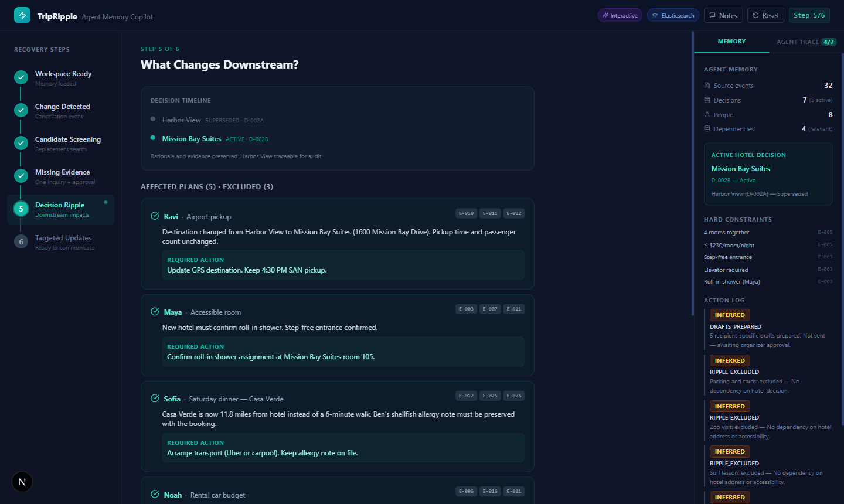Open evidence tag E-010
Viewport: 844px width, 504px height.
(x=467, y=213)
